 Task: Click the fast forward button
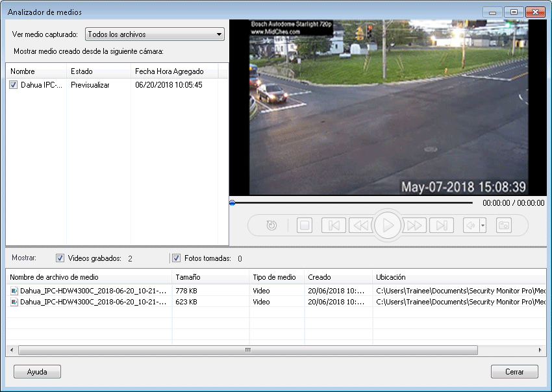pos(415,225)
